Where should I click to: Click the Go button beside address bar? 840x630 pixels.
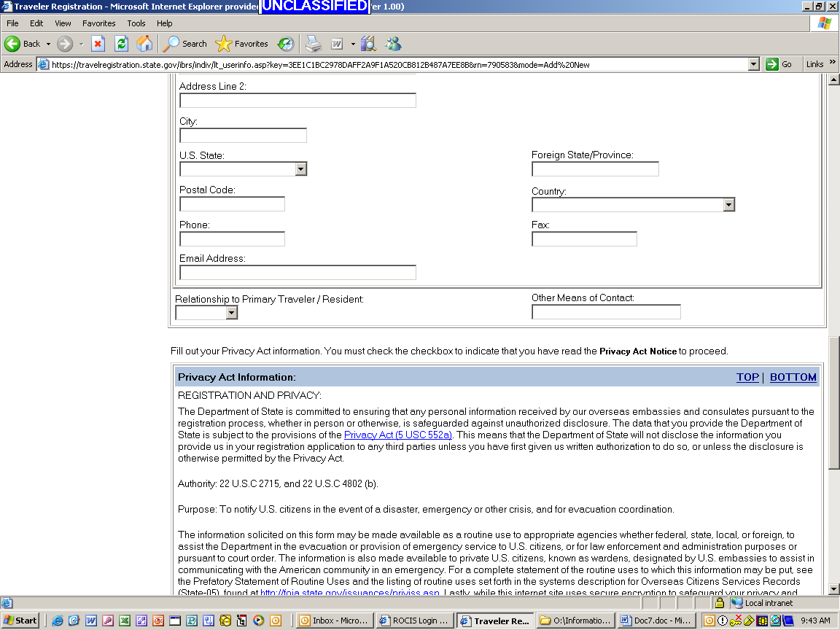[779, 64]
